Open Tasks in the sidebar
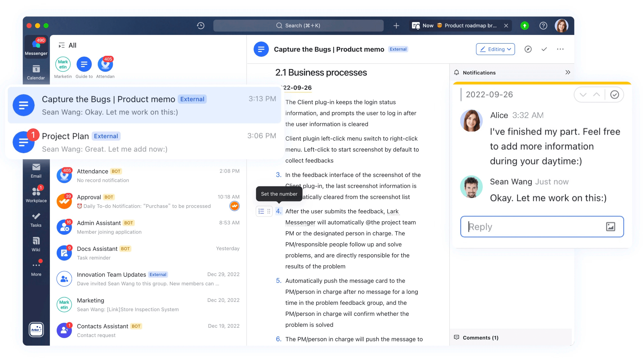 (x=36, y=220)
